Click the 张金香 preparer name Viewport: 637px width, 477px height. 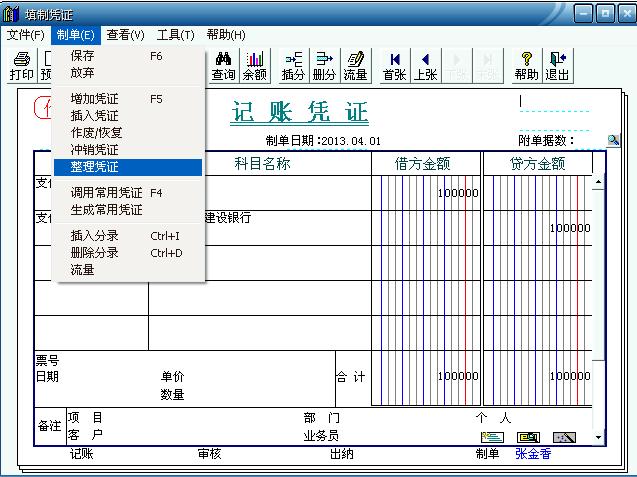533,453
